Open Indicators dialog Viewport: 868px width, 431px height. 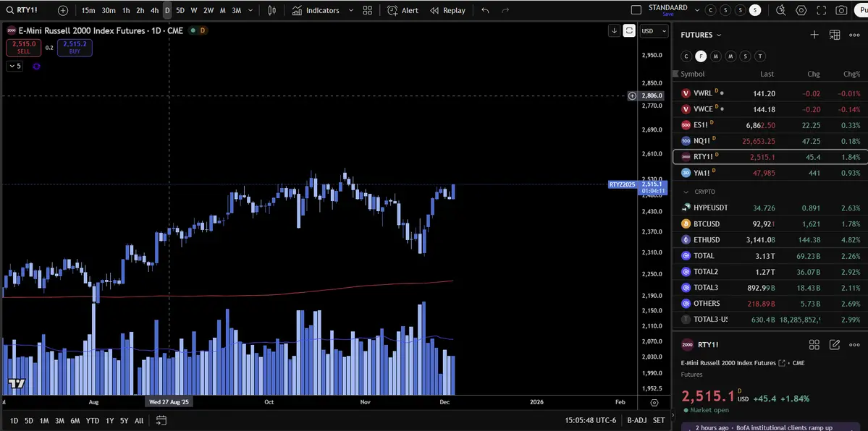click(x=316, y=11)
